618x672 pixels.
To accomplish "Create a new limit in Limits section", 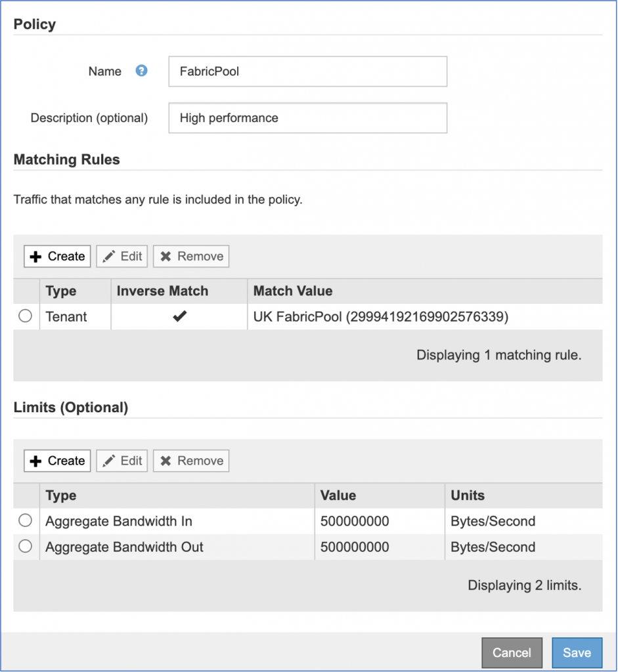I will click(x=58, y=461).
